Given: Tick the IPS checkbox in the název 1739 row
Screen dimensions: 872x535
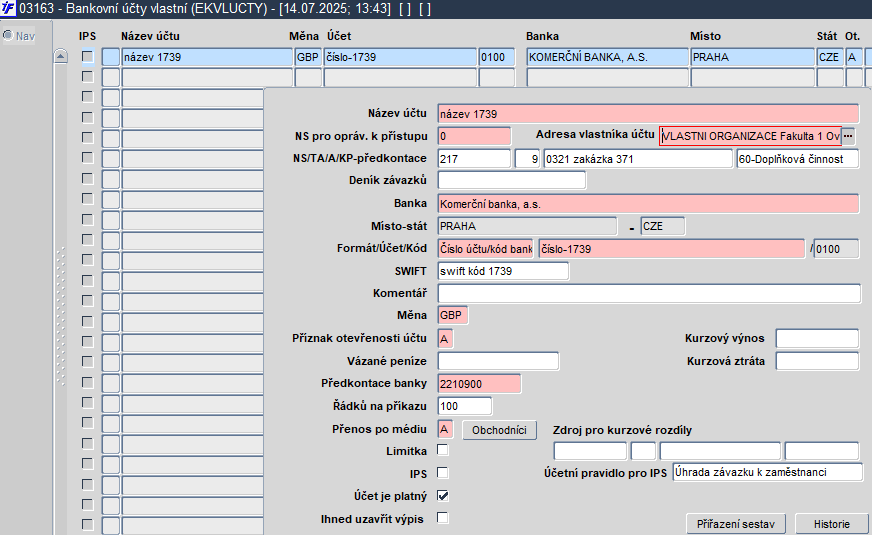Looking at the screenshot, I should click(87, 56).
